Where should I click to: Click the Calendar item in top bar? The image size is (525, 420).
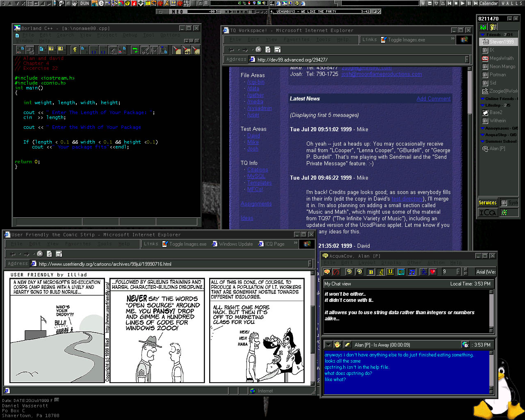(x=489, y=3)
